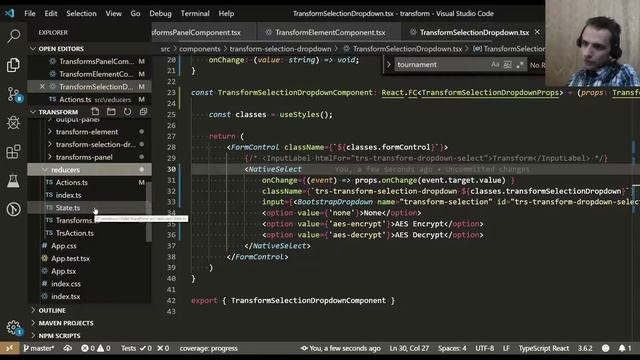Open TrsAction.ts file
640x360 pixels.
(75, 233)
